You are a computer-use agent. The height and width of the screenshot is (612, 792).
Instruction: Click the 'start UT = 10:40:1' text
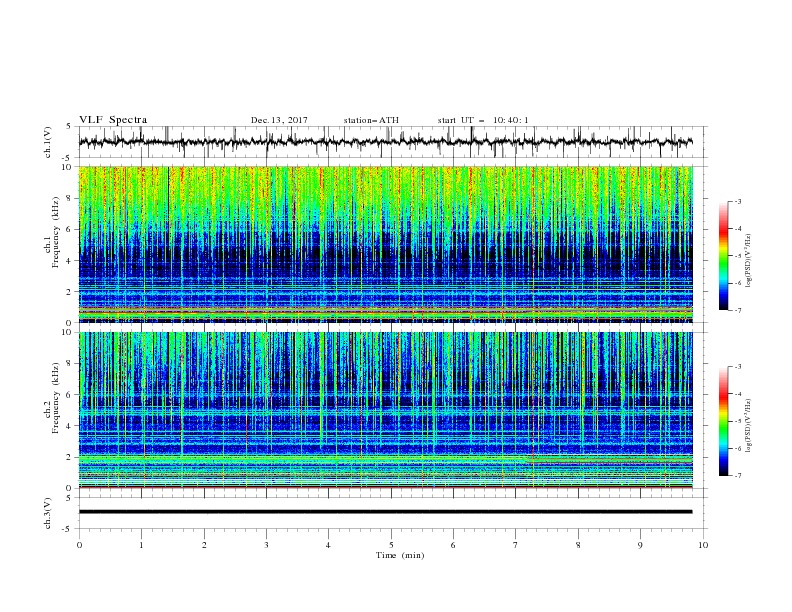tap(483, 120)
